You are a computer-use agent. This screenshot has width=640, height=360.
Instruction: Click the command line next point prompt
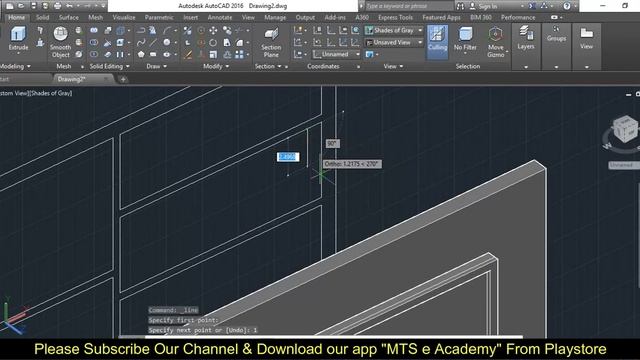click(202, 330)
